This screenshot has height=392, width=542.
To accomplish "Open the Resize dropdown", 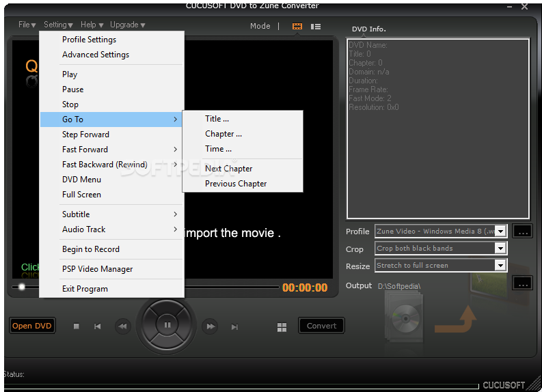I will pos(441,265).
